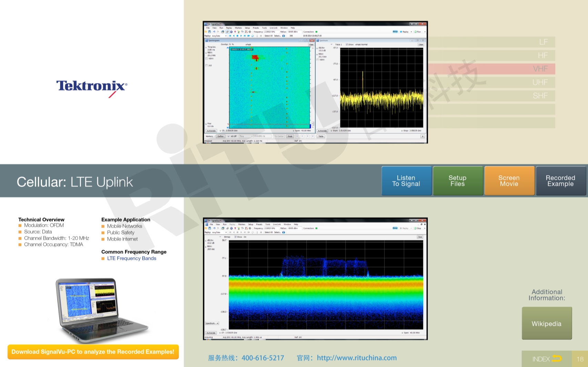Click the blue info icon beside Select in upper window

click(284, 36)
